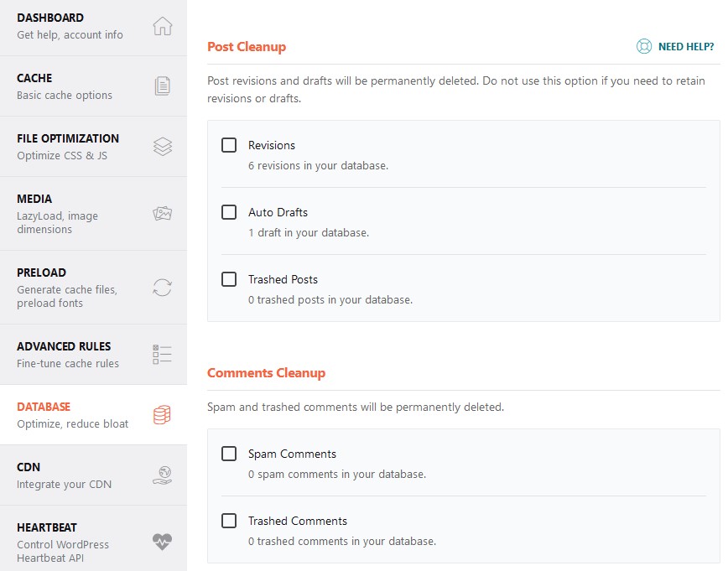Click the Cache document icon
Screen dimensions: 728x571
tap(163, 86)
